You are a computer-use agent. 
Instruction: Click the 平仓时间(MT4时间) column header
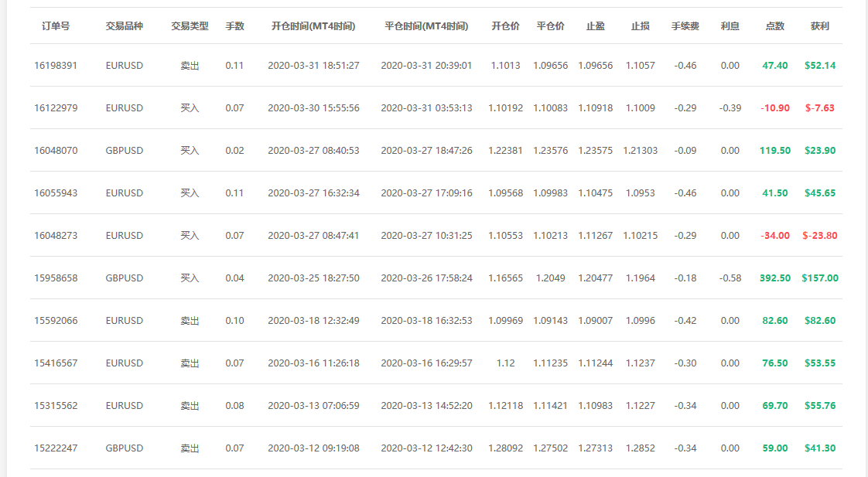click(x=426, y=26)
